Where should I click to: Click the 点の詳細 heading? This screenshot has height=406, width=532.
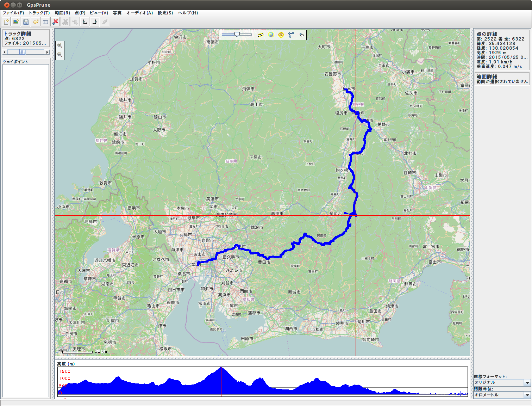(x=487, y=34)
